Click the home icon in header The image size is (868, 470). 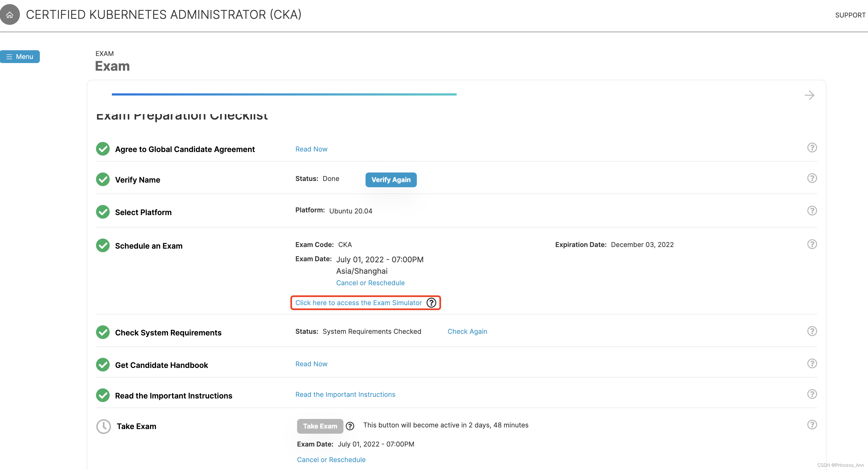(10, 14)
